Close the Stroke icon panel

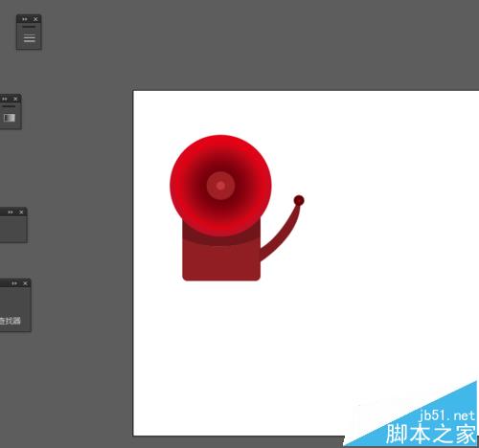[x=35, y=19]
